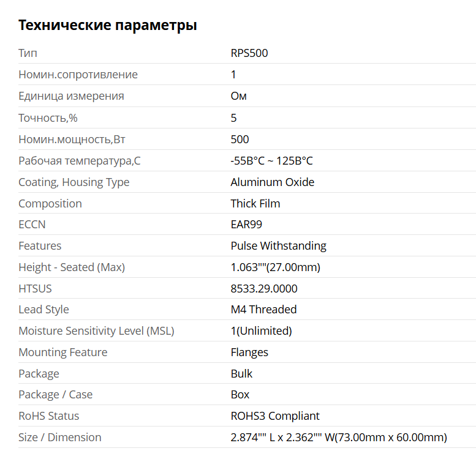Viewport: 476px width, 451px height.
Task: Click the RPS500 type value
Action: [x=249, y=53]
